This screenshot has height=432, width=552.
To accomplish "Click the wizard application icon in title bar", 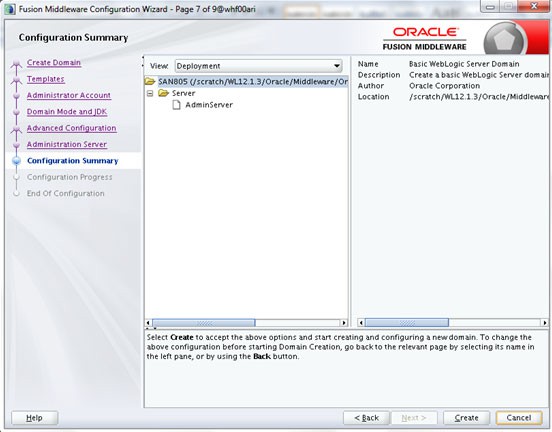I will (x=10, y=9).
